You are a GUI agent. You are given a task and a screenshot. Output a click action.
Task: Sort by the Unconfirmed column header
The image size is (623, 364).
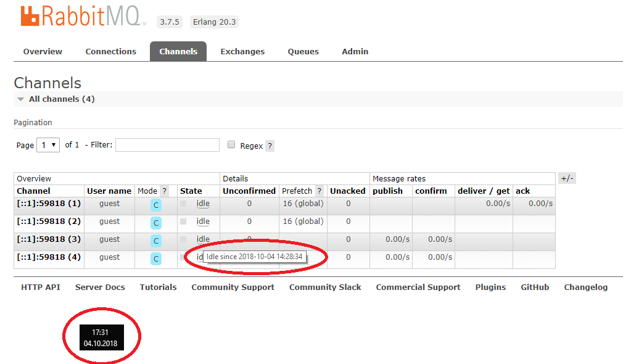[249, 191]
